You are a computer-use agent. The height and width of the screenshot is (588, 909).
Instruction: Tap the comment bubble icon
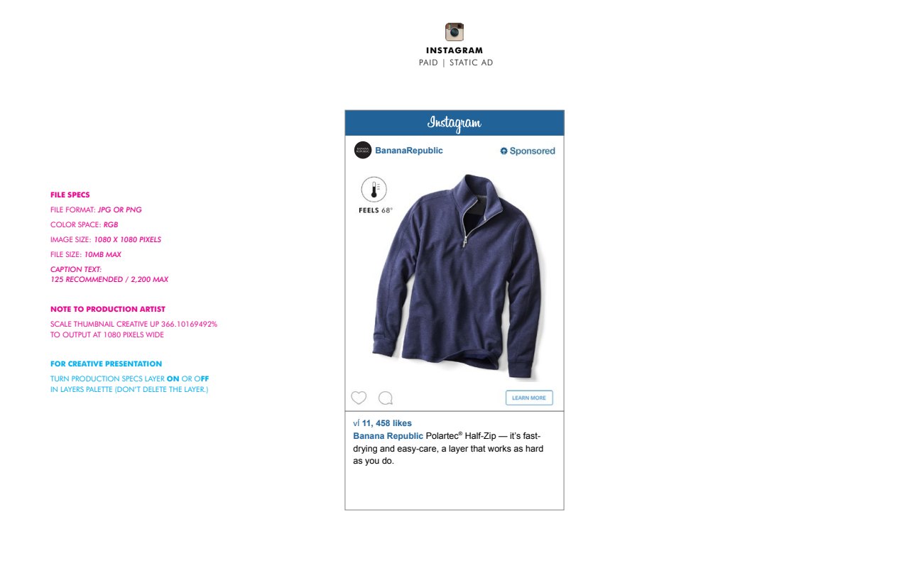(386, 398)
